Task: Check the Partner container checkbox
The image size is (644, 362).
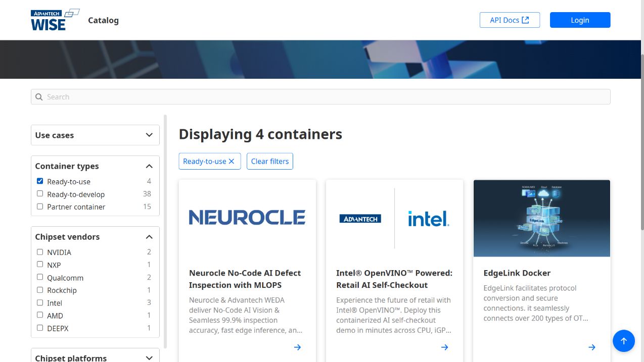Action: click(x=40, y=206)
